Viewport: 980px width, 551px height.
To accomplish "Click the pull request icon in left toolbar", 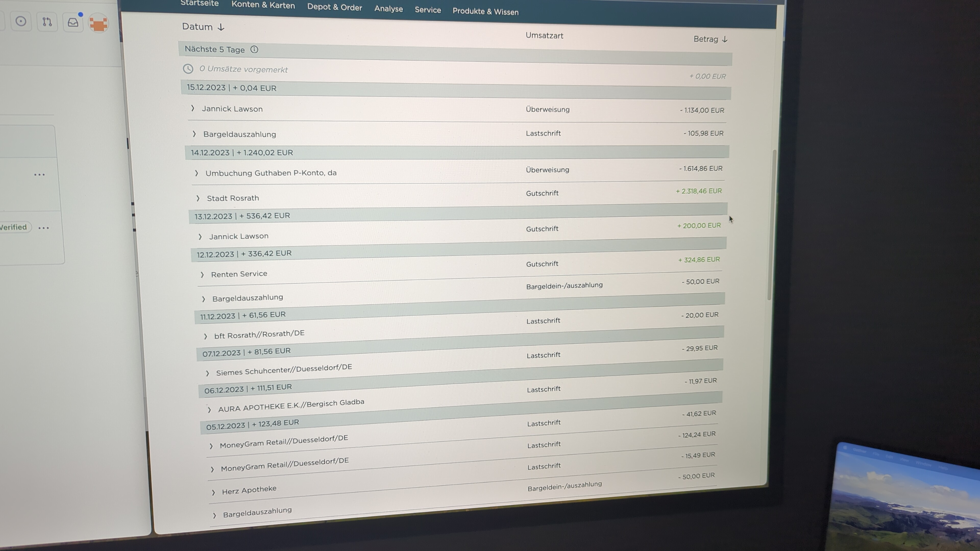I will click(47, 22).
